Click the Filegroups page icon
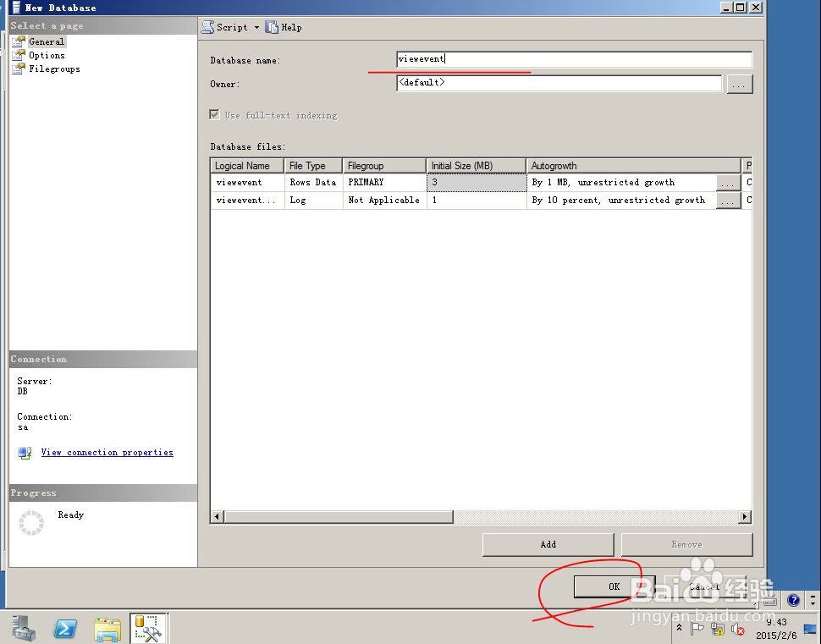Screen dimensions: 821x644 pyautogui.click(x=19, y=69)
